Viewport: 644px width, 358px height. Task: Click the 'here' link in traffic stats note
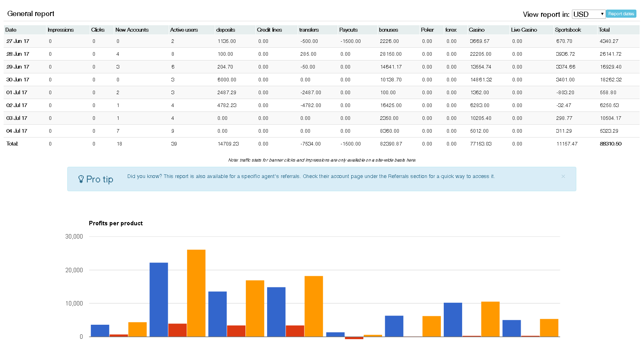coord(411,160)
